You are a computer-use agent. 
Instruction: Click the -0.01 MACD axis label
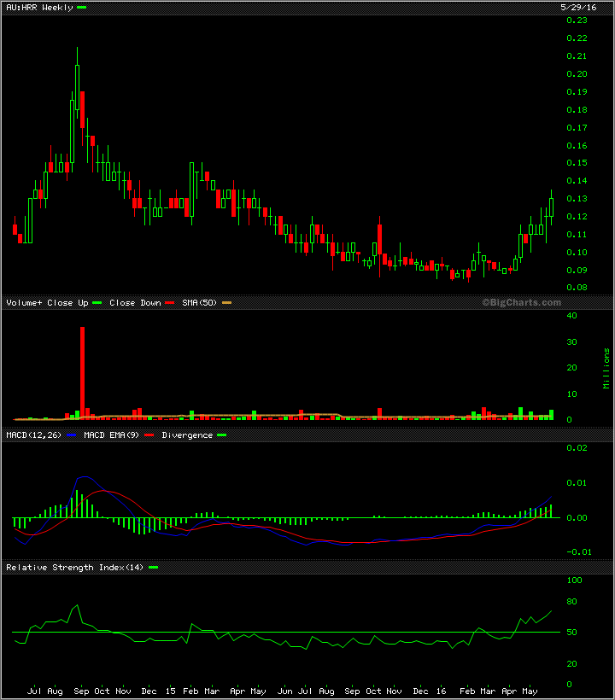click(x=579, y=552)
